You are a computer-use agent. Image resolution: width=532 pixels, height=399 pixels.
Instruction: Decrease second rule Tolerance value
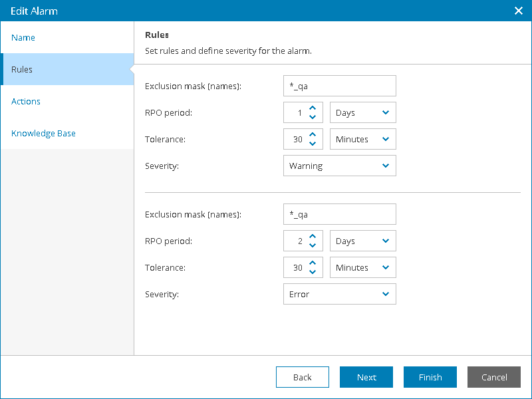[313, 272]
